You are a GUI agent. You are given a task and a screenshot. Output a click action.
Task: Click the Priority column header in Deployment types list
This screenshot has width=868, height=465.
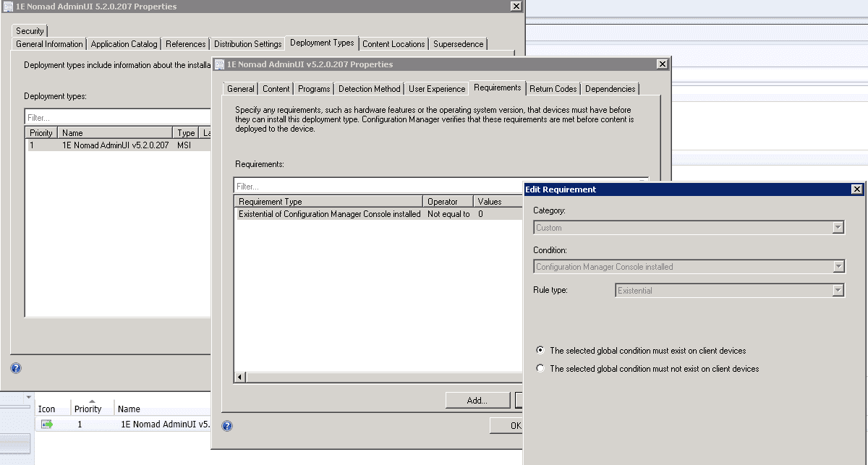[41, 133]
